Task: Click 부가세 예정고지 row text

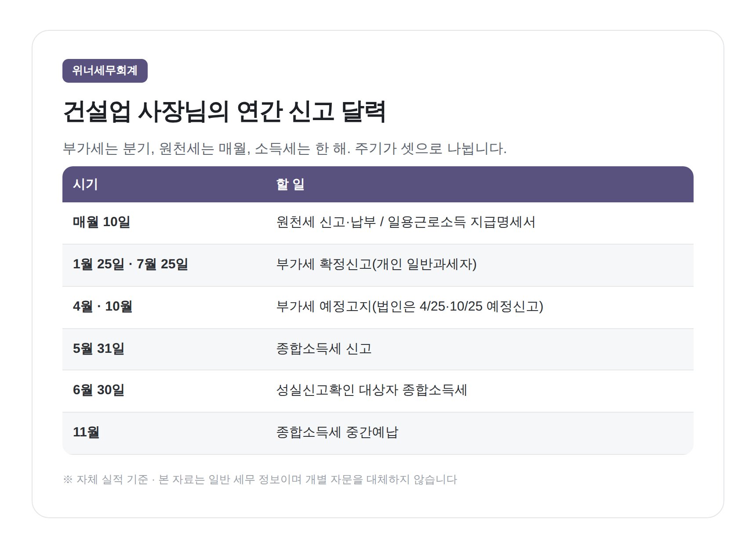Action: point(410,306)
